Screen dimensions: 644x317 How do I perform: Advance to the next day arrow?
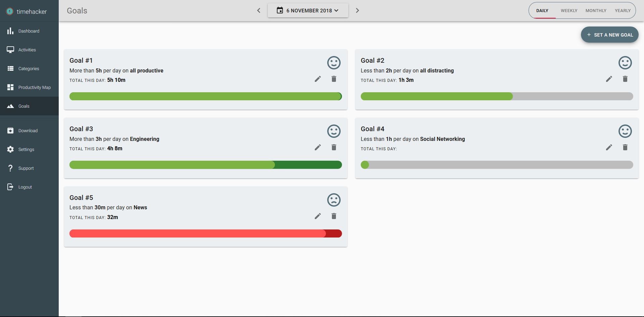tap(357, 10)
